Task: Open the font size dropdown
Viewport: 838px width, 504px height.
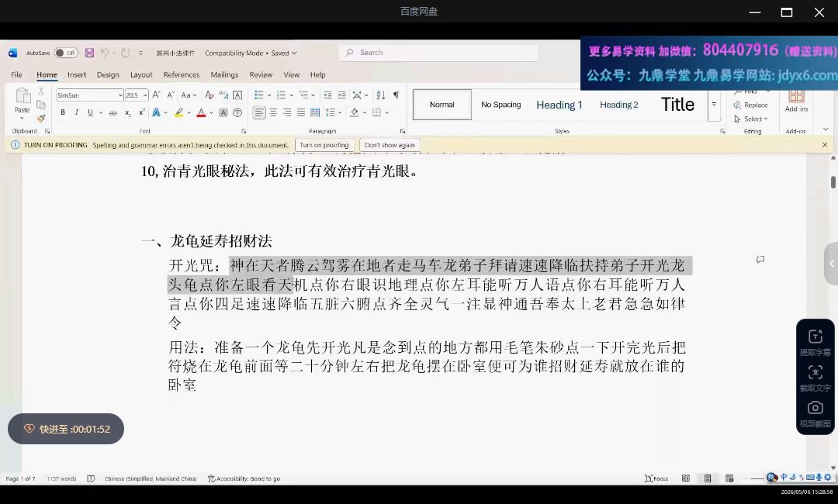Action: [x=137, y=95]
